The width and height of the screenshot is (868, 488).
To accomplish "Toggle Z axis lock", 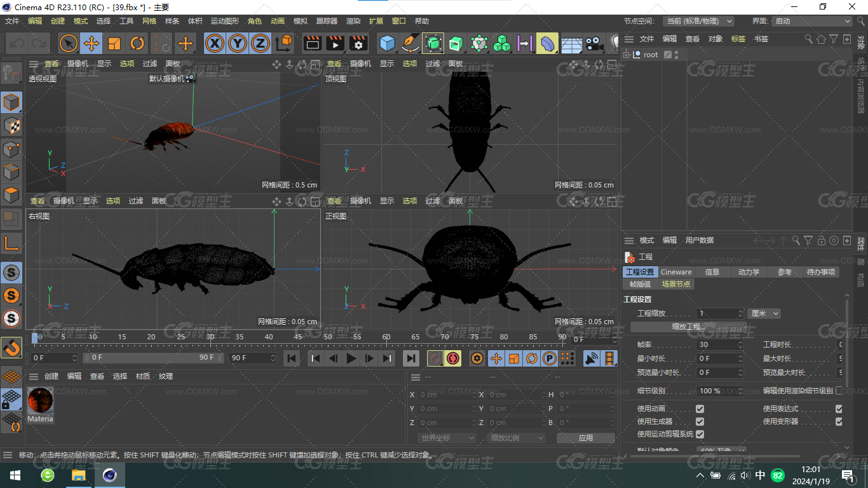I will [x=260, y=43].
